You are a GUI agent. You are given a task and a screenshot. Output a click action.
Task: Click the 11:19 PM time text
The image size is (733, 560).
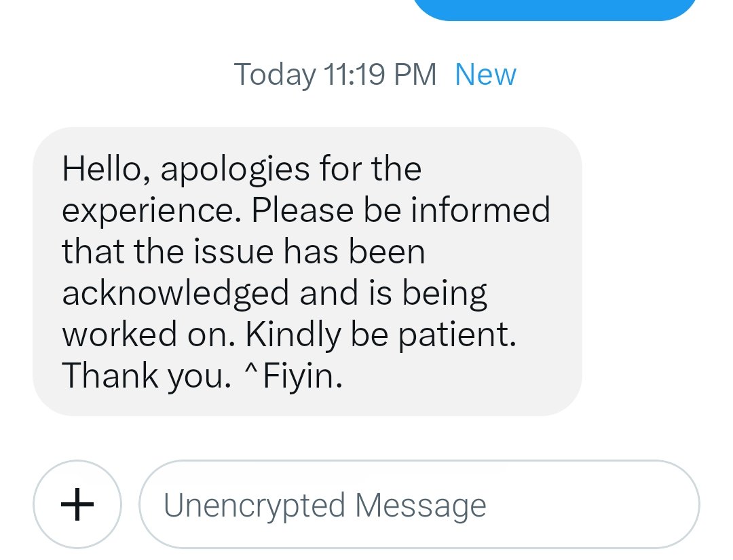(379, 74)
